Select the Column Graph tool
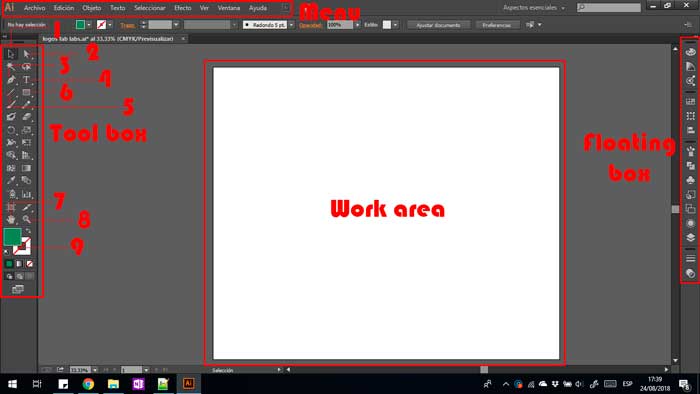This screenshot has width=700, height=394. pyautogui.click(x=27, y=194)
